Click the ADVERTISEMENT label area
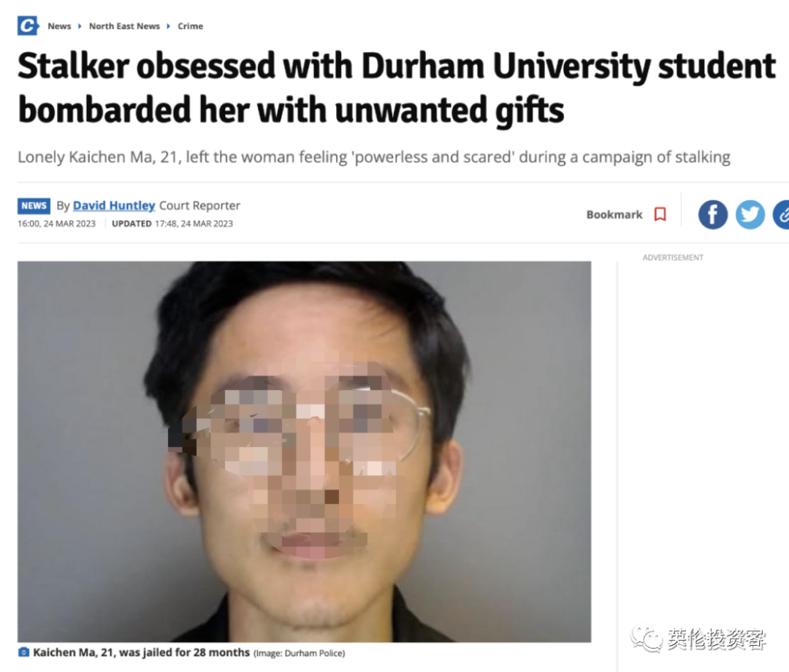Image resolution: width=789 pixels, height=672 pixels. pyautogui.click(x=673, y=258)
